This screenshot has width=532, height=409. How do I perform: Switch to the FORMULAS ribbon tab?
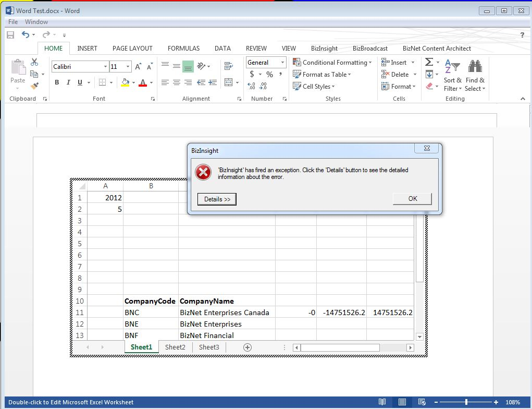coord(183,48)
